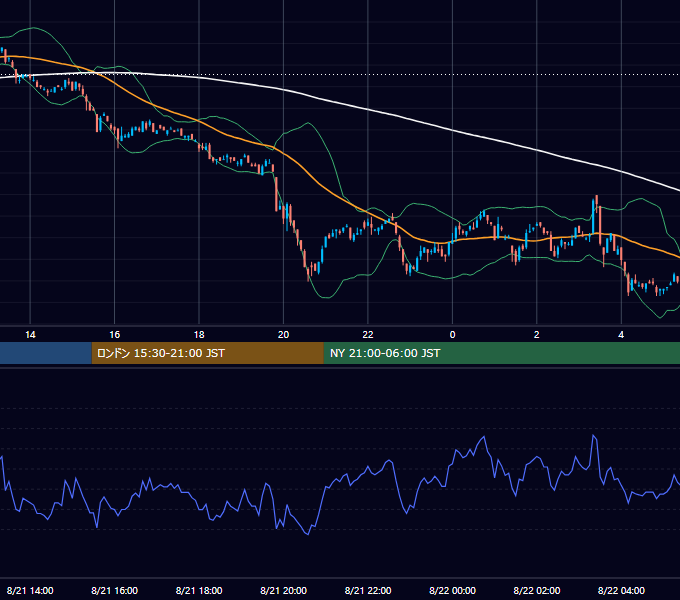Click the 8/21 22:00 date label
Image resolution: width=680 pixels, height=600 pixels.
(x=368, y=590)
